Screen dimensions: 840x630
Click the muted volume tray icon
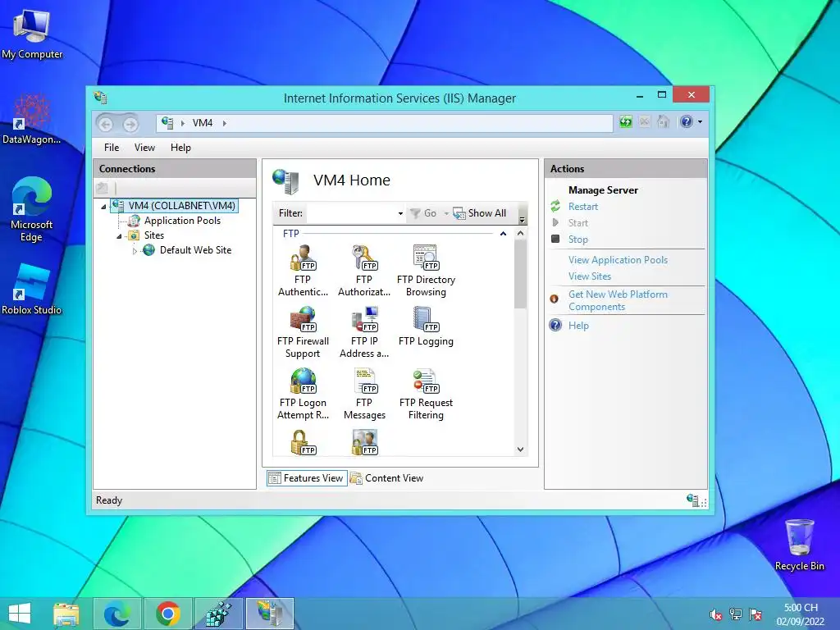[x=715, y=614]
